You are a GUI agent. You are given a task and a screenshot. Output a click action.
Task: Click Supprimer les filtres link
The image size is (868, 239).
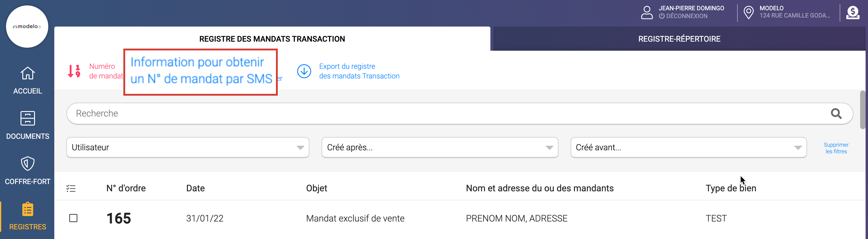836,148
